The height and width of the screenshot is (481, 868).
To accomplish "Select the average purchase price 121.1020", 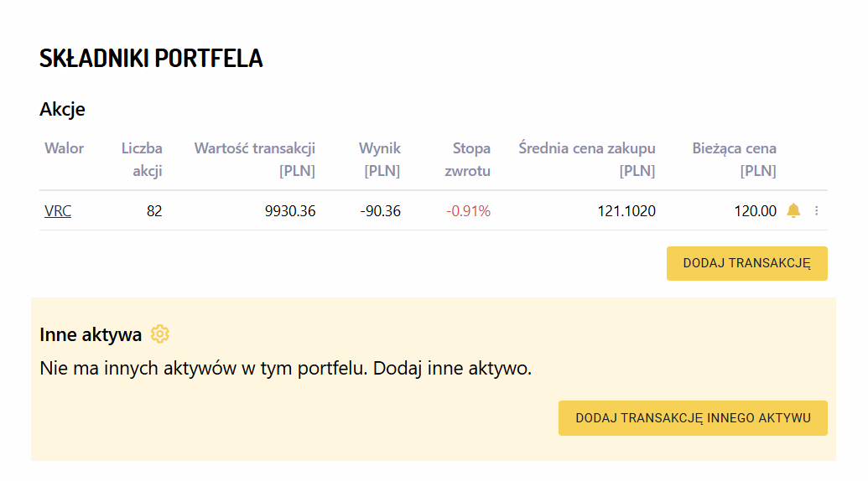I will [626, 211].
